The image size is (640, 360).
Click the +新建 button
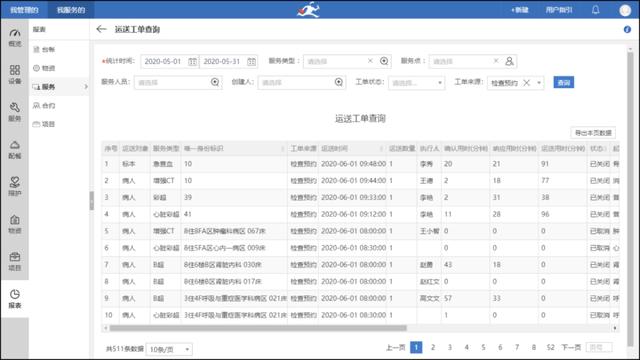520,10
